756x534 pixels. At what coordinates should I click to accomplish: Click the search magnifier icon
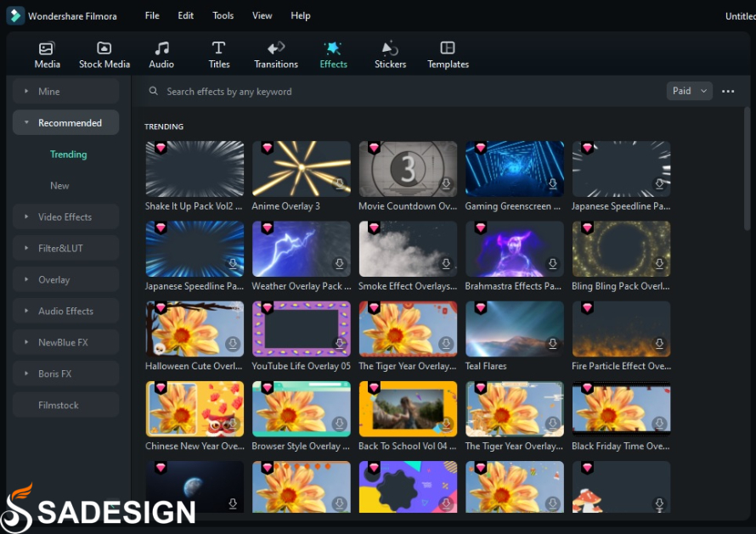(x=153, y=91)
